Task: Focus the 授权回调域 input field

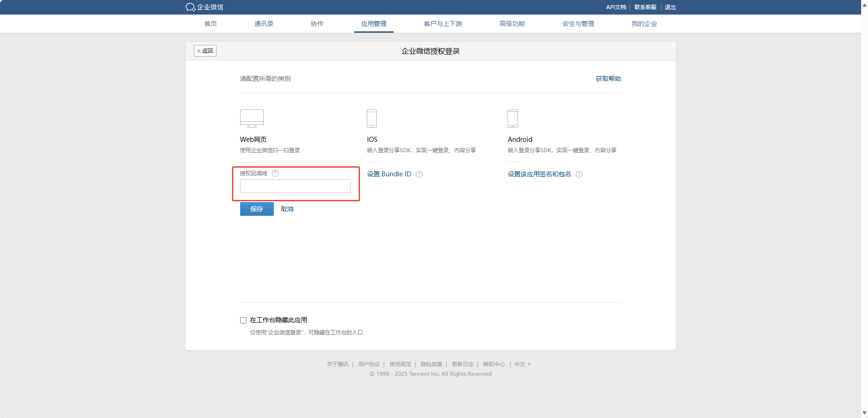Action: [x=296, y=186]
